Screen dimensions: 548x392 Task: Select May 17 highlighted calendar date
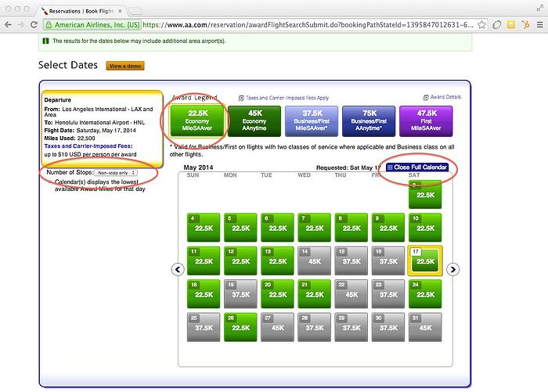[425, 261]
